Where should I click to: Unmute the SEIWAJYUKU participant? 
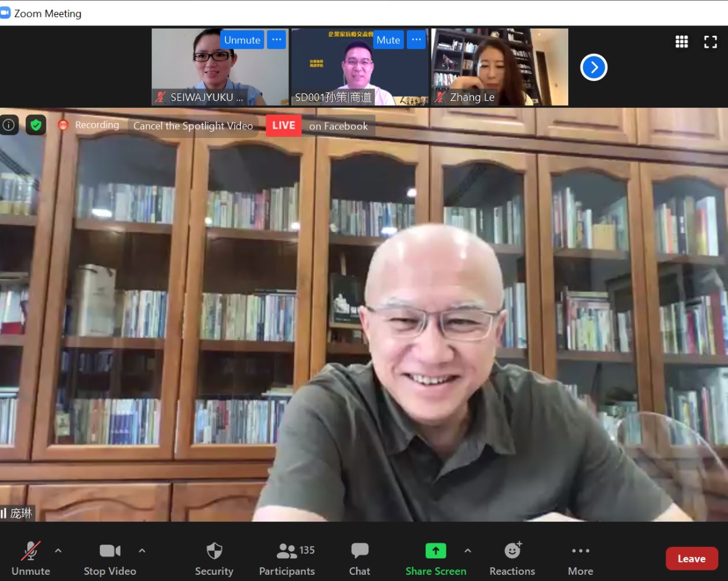[x=242, y=40]
